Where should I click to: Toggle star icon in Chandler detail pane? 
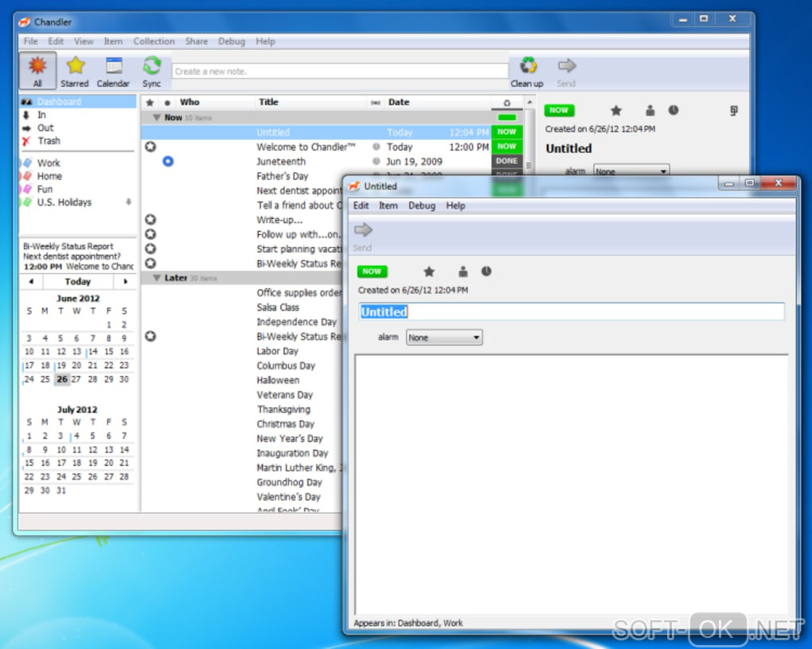pyautogui.click(x=615, y=111)
